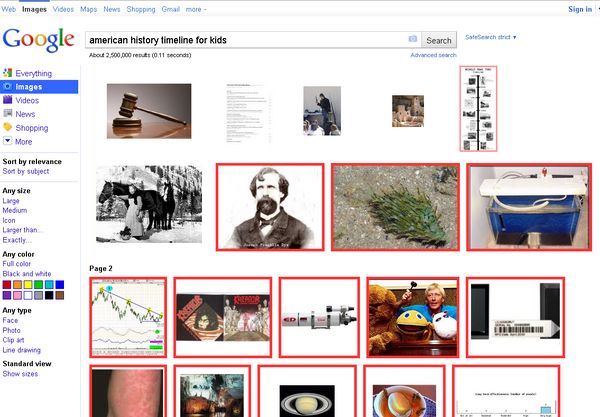The image size is (600, 417).
Task: Filter images by Photo type
Action: click(x=11, y=330)
